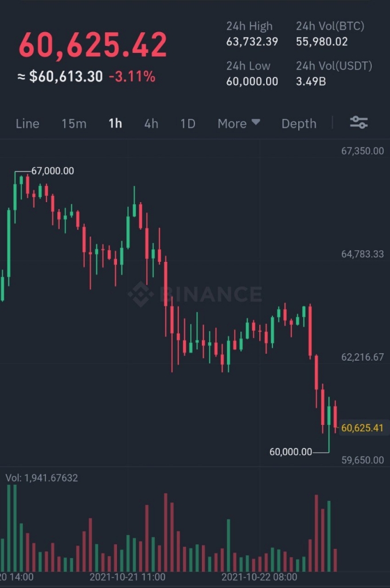The image size is (390, 588).
Task: Tap the 60,625.42 current price
Action: click(93, 45)
